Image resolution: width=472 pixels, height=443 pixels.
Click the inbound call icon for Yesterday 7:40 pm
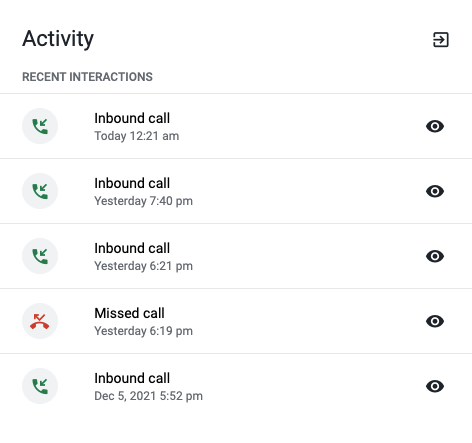pyautogui.click(x=40, y=191)
